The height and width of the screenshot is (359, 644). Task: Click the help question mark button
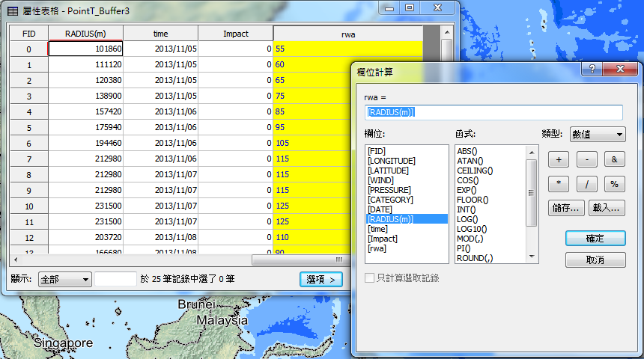point(592,70)
